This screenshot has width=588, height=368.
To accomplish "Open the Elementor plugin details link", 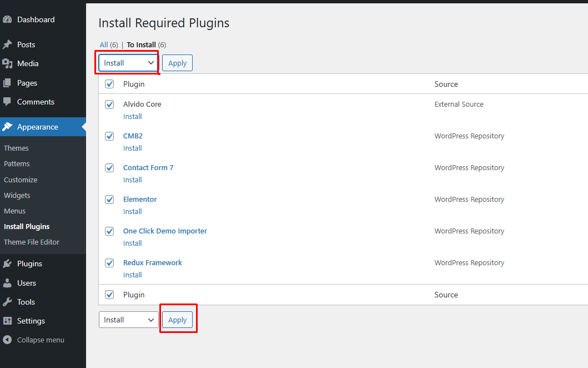I will (140, 200).
